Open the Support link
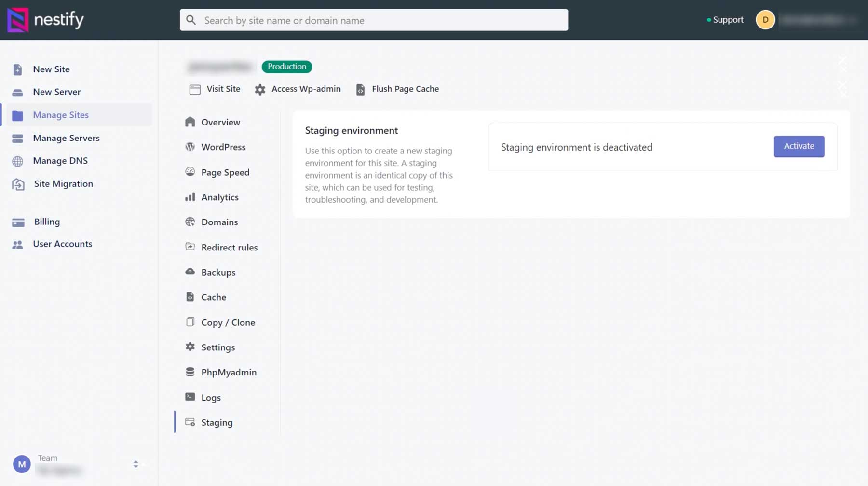Image resolution: width=868 pixels, height=486 pixels. pyautogui.click(x=727, y=20)
